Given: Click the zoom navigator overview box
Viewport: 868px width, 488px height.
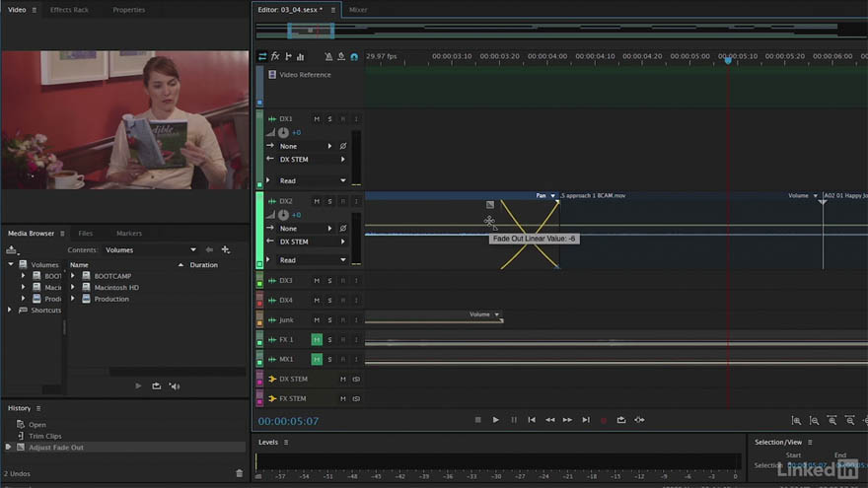Looking at the screenshot, I should [311, 31].
